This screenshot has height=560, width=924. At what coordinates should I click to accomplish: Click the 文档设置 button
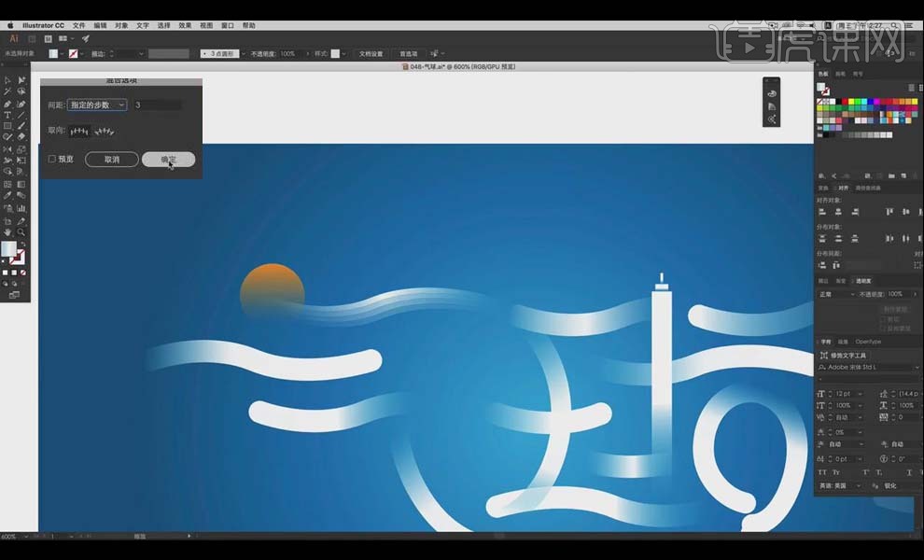pos(371,53)
